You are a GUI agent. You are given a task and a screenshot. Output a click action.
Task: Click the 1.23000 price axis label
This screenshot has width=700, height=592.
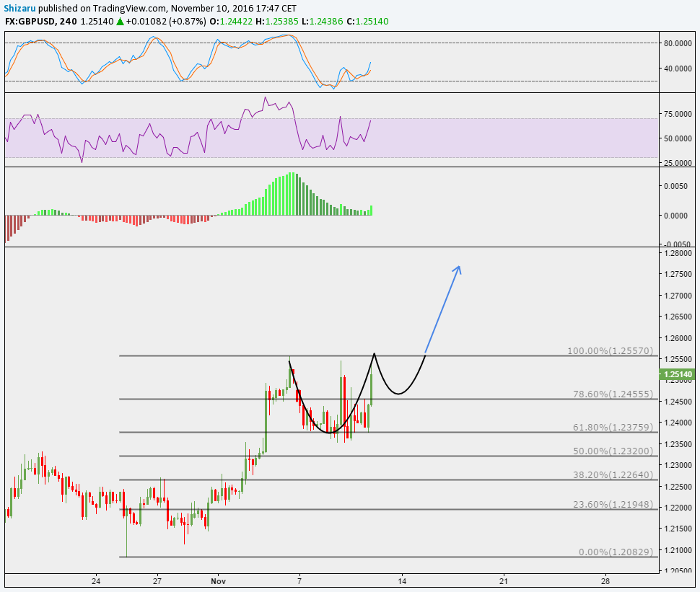678,465
